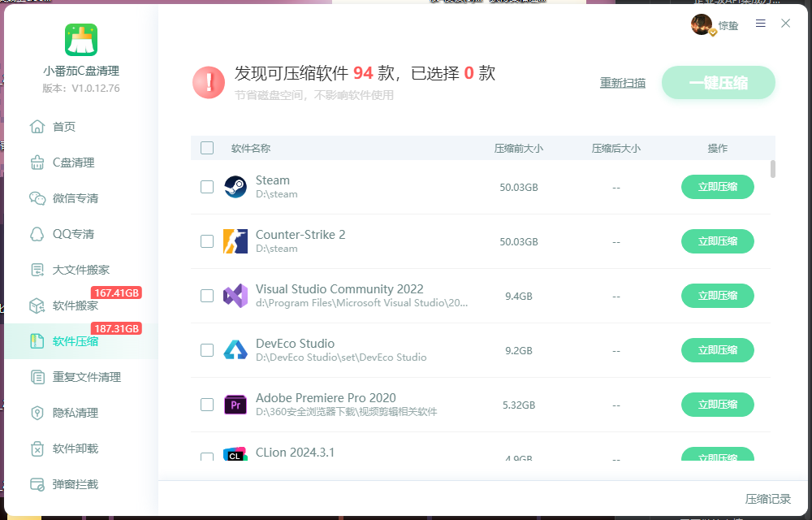Compress Steam with 立即压缩
Viewport: 812px width, 520px height.
pos(717,186)
